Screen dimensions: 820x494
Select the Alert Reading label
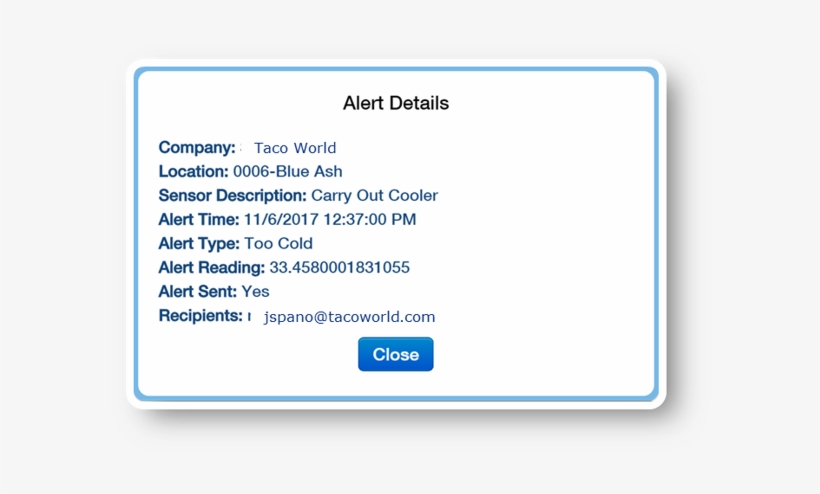click(211, 268)
